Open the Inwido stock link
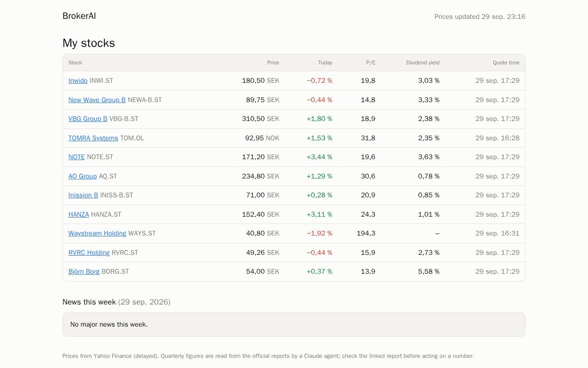 click(78, 80)
